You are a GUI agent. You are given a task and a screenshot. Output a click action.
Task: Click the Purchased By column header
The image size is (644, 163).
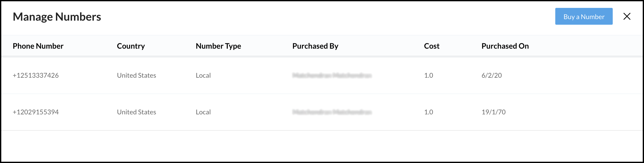[x=315, y=46]
